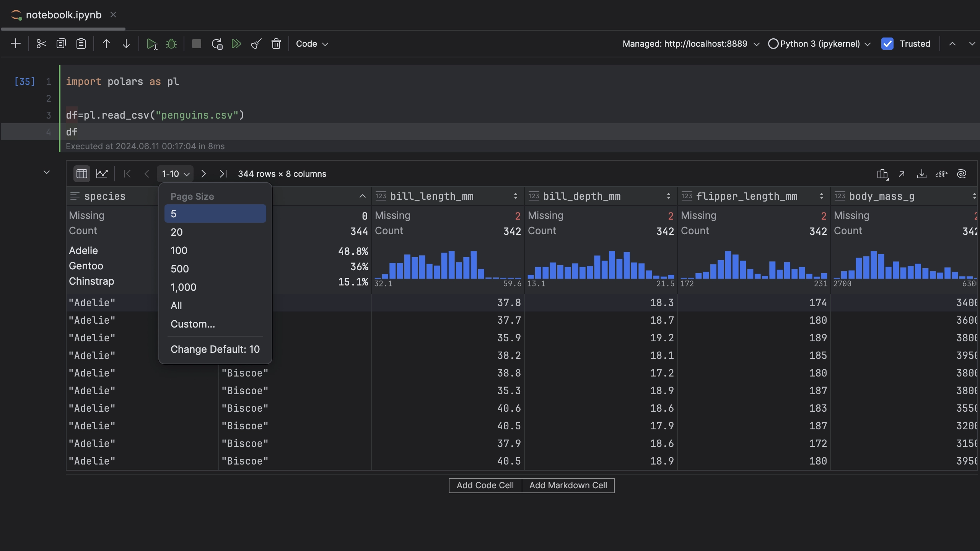This screenshot has width=980, height=551.
Task: Interrupt the kernel with the stop square
Action: 197,44
